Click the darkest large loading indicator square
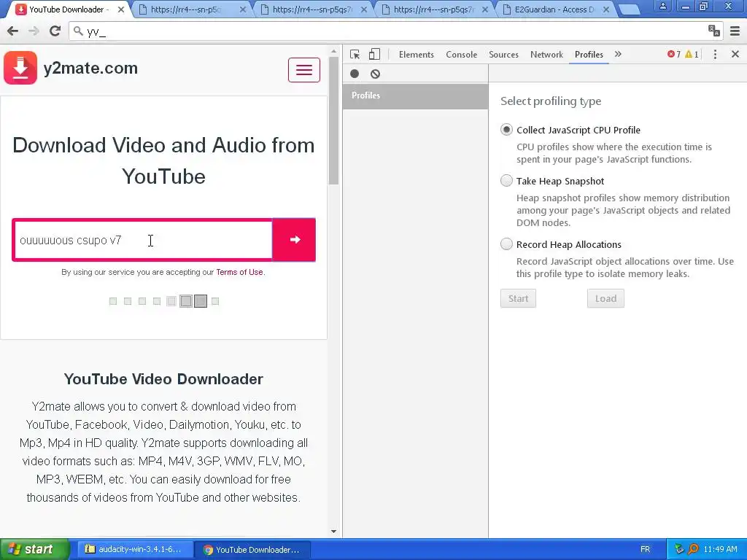 click(201, 301)
